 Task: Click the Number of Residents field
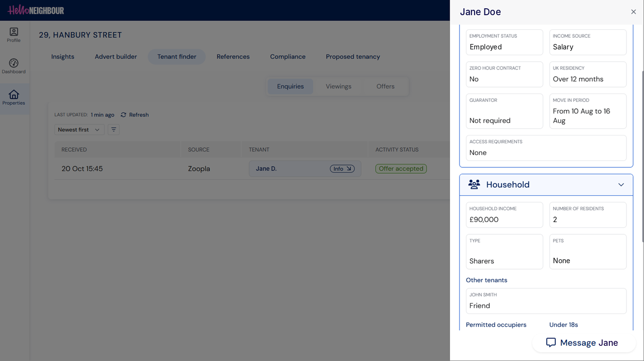[588, 215]
